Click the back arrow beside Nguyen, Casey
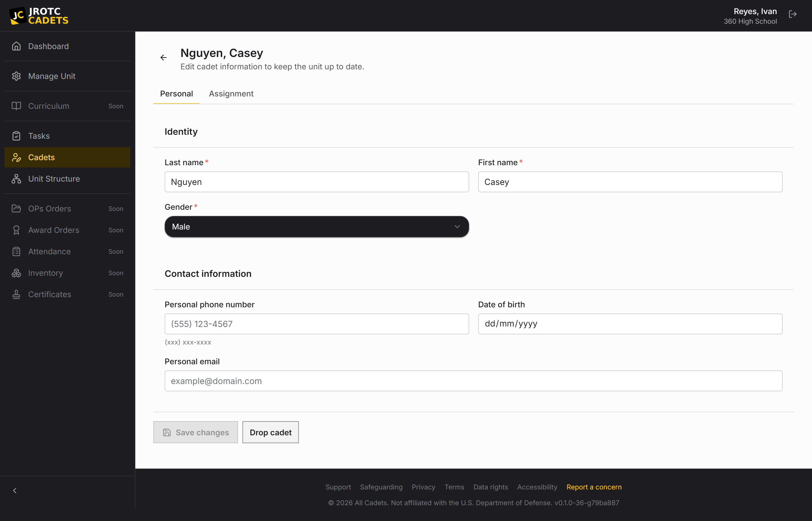Viewport: 812px width, 521px height. point(164,58)
